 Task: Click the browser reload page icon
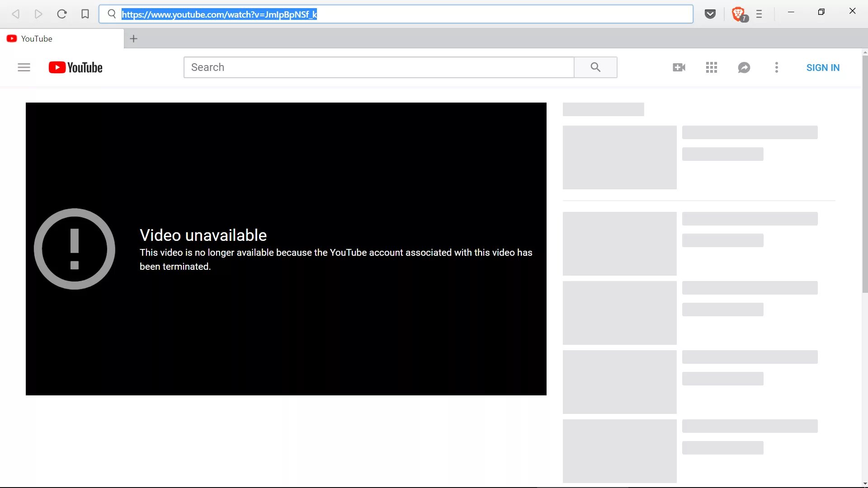61,14
